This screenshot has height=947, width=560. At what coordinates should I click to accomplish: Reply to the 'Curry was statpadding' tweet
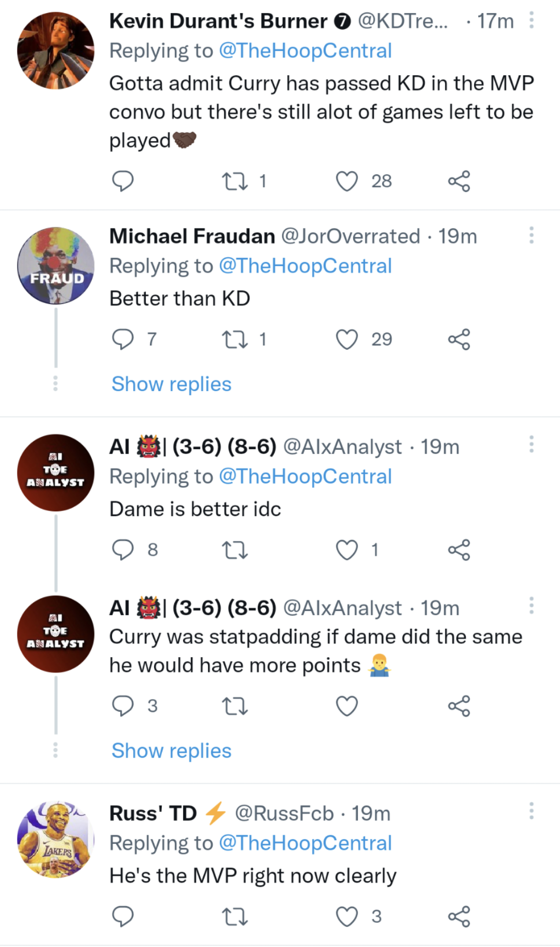click(x=123, y=706)
